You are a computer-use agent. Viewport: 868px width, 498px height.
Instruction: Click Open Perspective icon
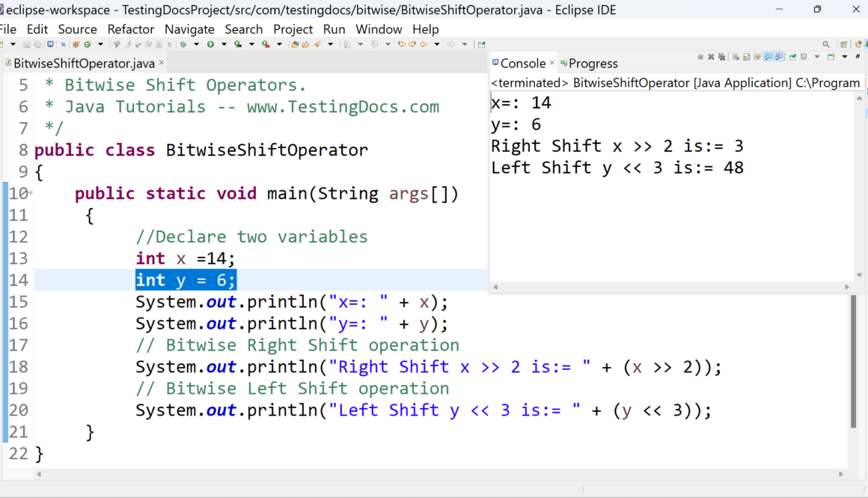(x=844, y=45)
